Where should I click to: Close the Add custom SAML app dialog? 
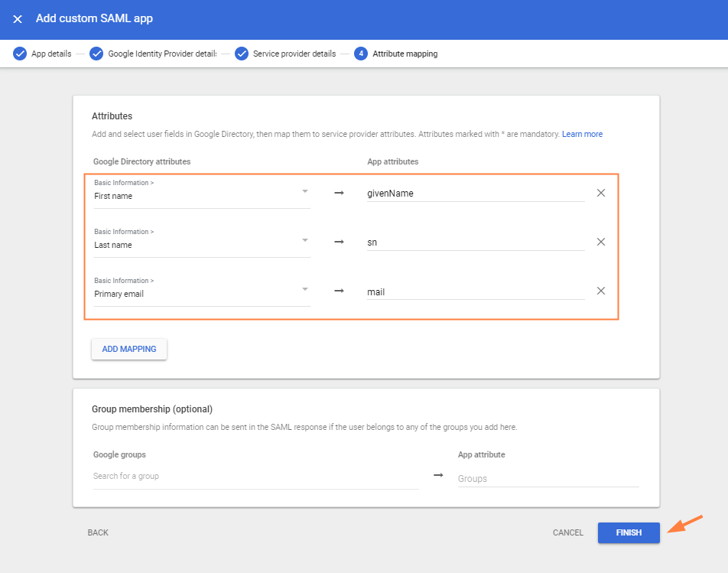point(18,19)
